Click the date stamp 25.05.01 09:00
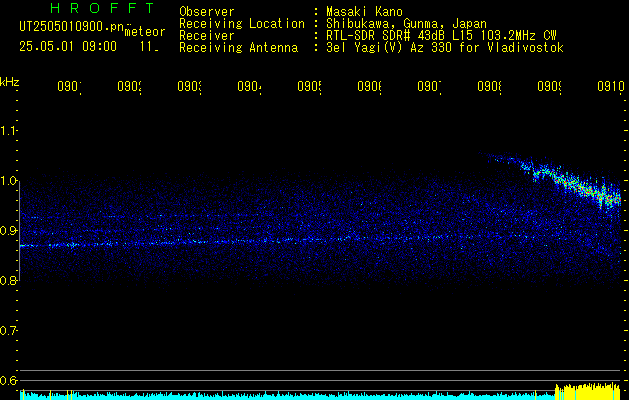 pyautogui.click(x=68, y=47)
